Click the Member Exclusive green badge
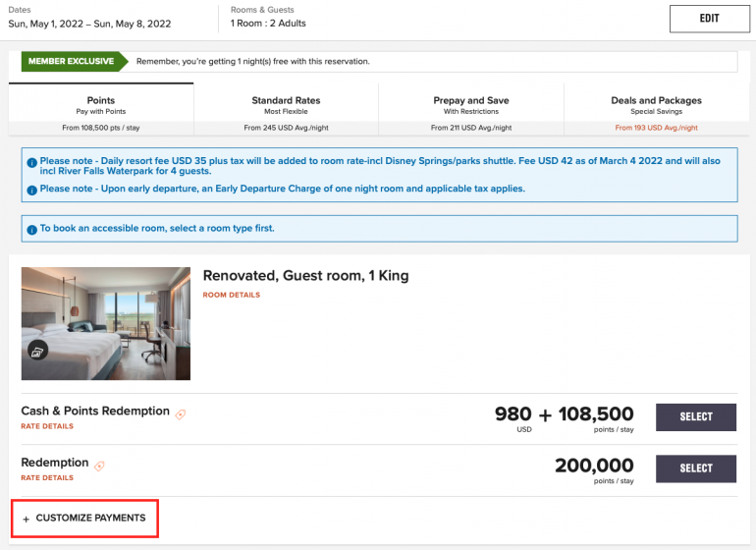This screenshot has width=756, height=550. (69, 61)
